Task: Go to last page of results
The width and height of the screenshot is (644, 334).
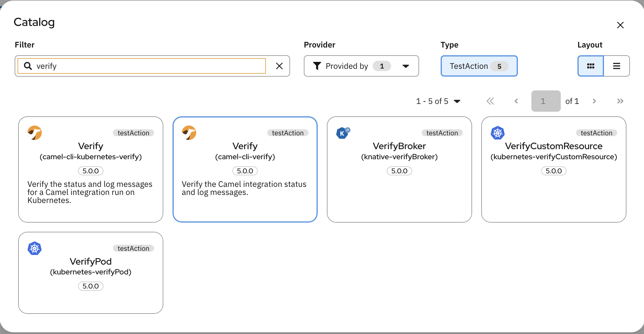Action: coord(620,101)
